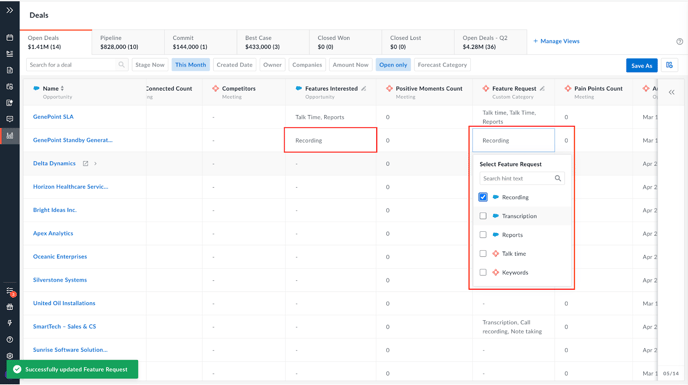The width and height of the screenshot is (688, 385).
Task: Open the gift icon in sidebar
Action: (x=10, y=307)
